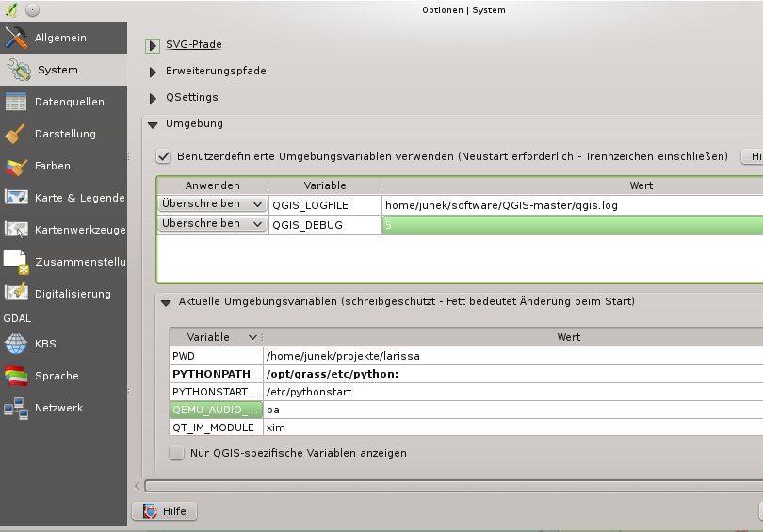The height and width of the screenshot is (532, 763).
Task: Click the Wert header of current variables table
Action: (513, 337)
